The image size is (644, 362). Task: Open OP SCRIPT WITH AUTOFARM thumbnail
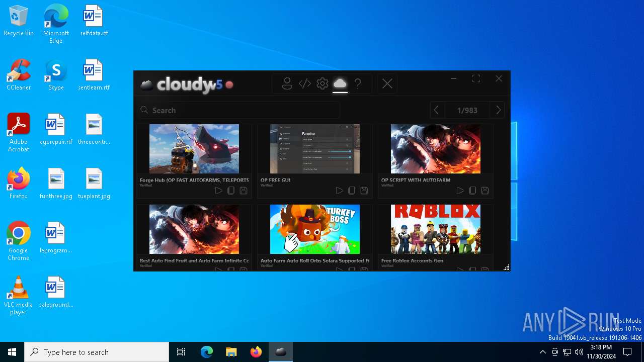pos(436,149)
